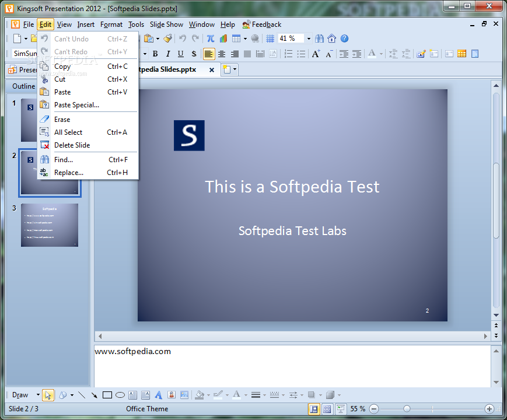Insert equation with pi icon

[x=211, y=38]
